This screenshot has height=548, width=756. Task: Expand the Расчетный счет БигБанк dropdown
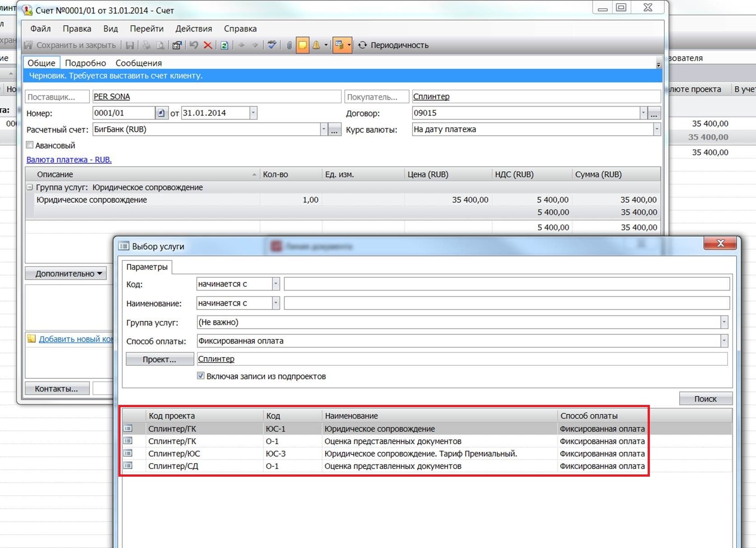tap(323, 130)
